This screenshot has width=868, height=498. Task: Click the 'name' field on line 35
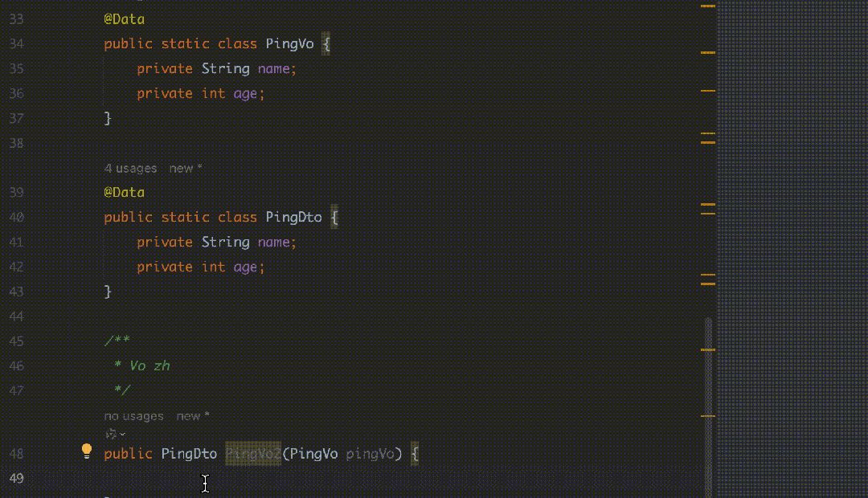point(273,68)
